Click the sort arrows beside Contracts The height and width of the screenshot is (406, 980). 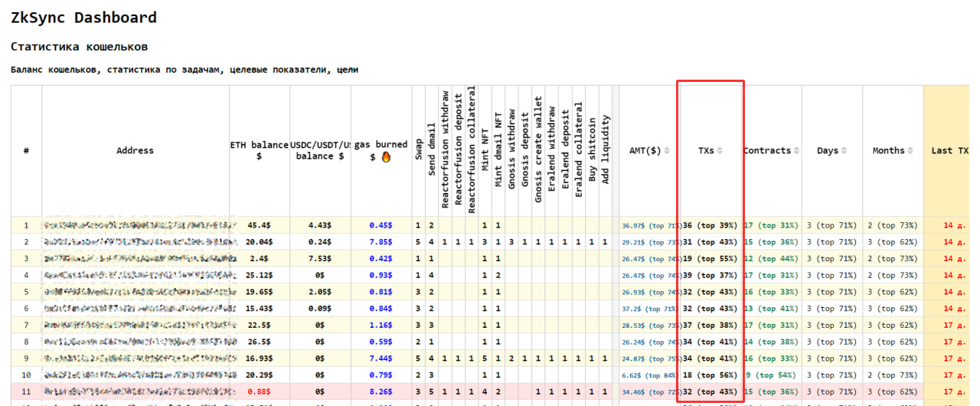796,151
